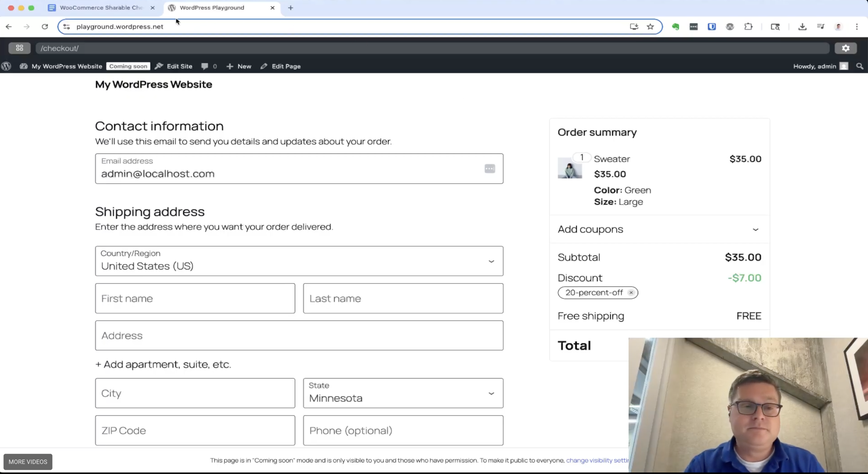Viewport: 868px width, 474px height.
Task: Open the downloads arrow icon
Action: pos(802,26)
